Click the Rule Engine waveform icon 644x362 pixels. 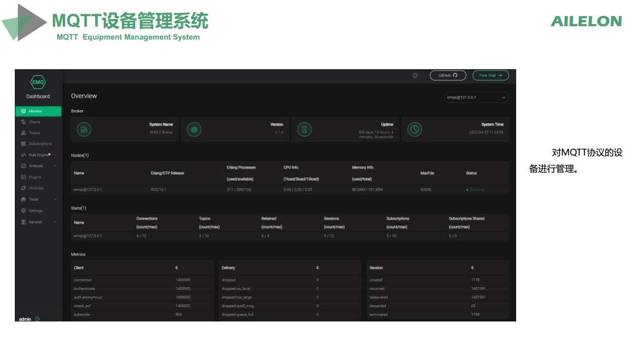(x=23, y=155)
